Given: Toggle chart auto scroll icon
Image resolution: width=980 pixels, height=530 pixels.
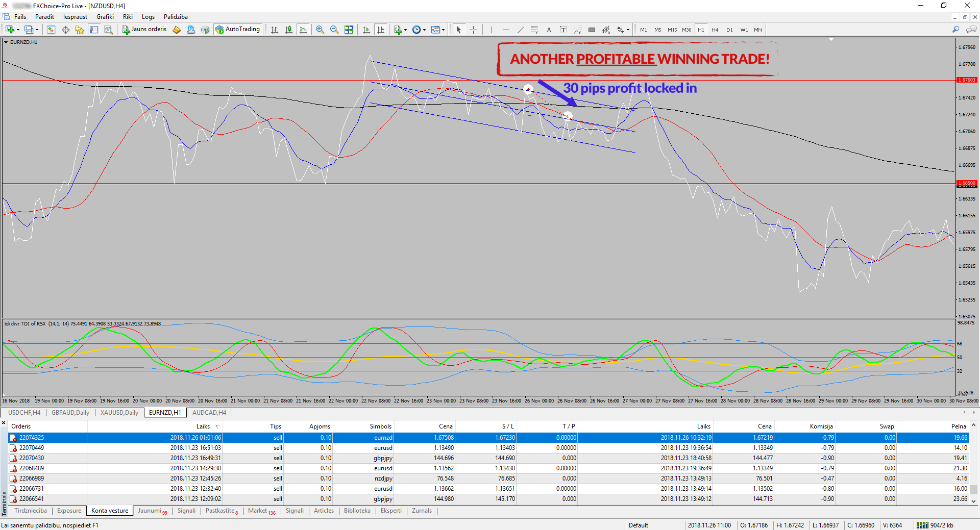Looking at the screenshot, I should pyautogui.click(x=366, y=30).
